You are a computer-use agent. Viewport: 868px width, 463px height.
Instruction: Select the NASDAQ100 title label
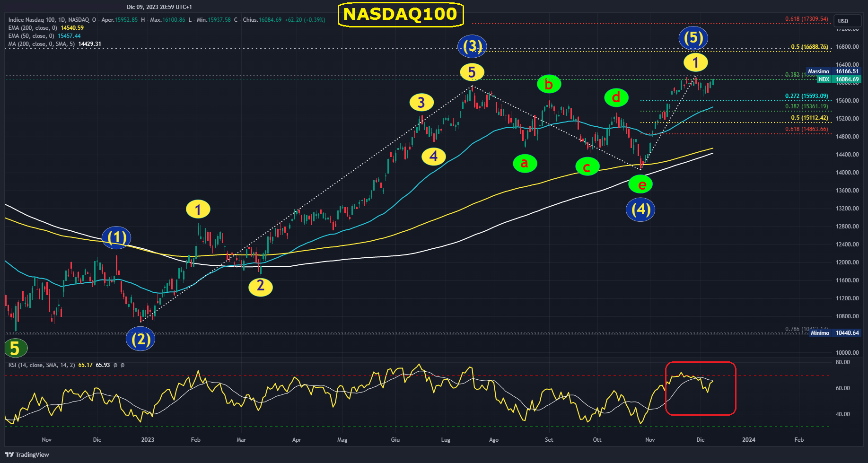click(401, 14)
